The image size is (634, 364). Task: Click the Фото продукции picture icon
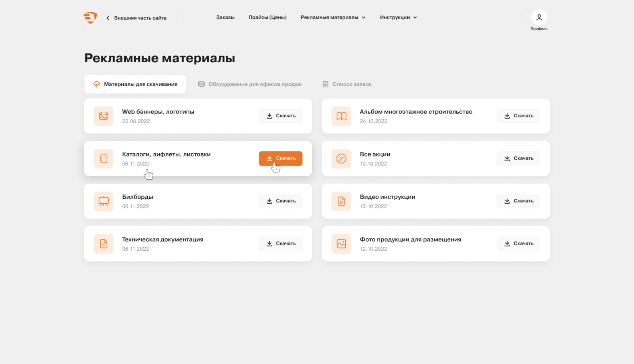341,244
